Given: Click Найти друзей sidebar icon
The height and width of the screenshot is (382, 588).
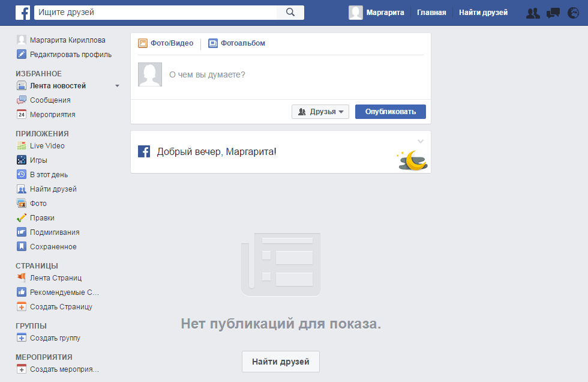Looking at the screenshot, I should pyautogui.click(x=22, y=189).
